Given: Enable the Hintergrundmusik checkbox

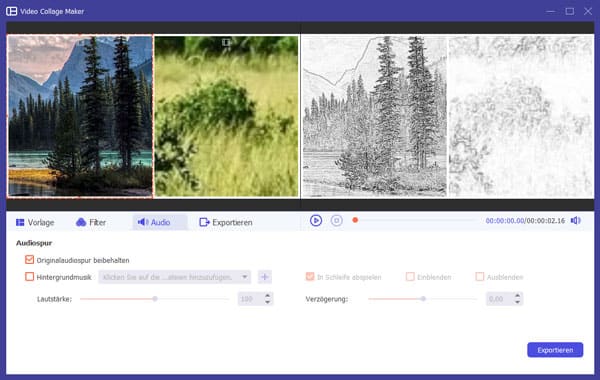Looking at the screenshot, I should tap(29, 277).
